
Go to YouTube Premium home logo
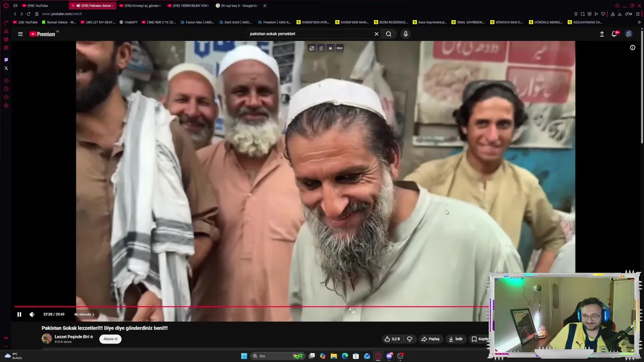[44, 34]
